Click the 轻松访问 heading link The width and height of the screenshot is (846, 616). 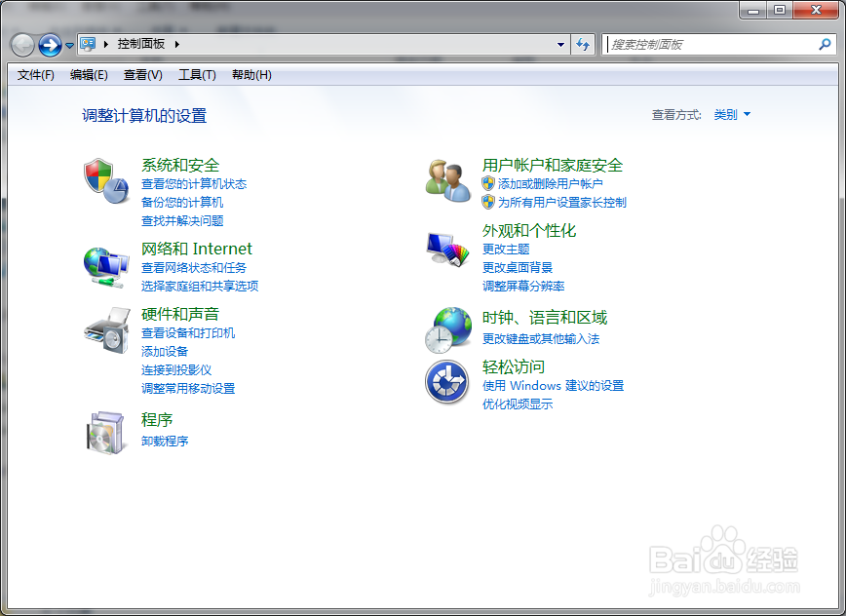(x=513, y=366)
